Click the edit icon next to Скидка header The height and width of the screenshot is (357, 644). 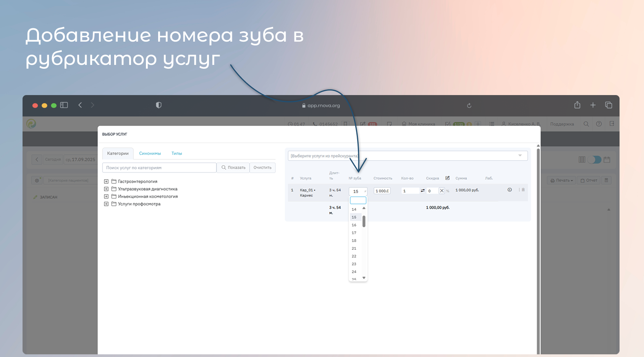[x=448, y=178]
